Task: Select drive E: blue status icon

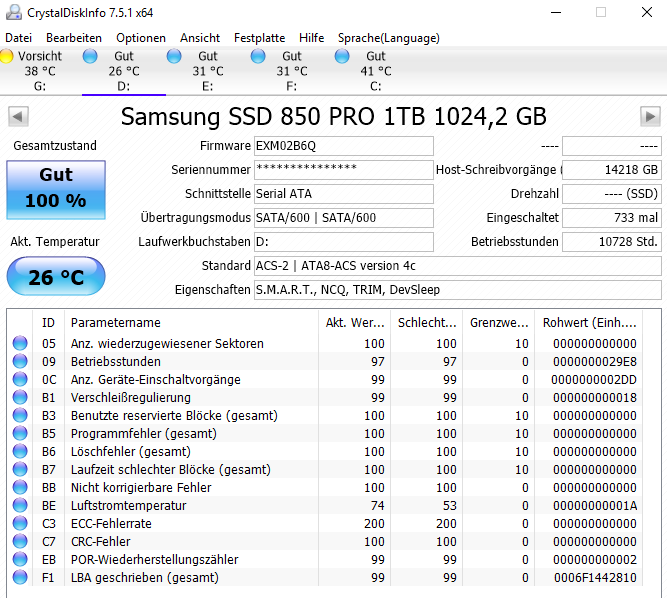Action: coord(174,56)
